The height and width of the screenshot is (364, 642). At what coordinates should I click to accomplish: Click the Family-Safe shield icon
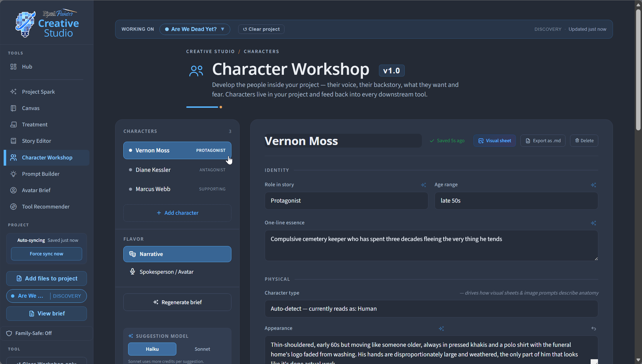coord(9,333)
